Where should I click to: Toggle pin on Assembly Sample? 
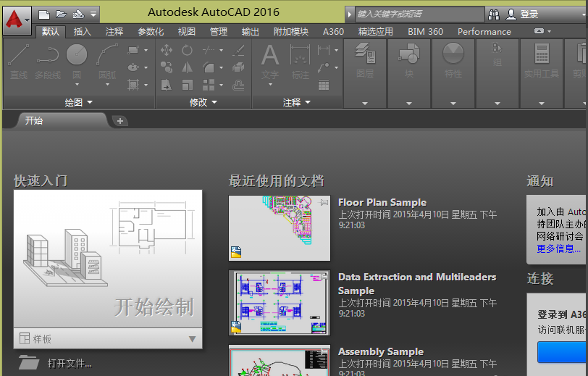click(324, 351)
